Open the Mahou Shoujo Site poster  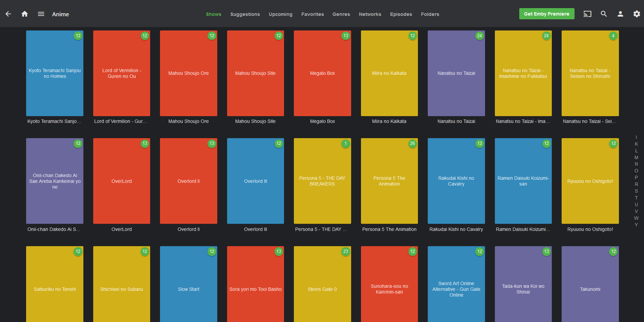pos(256,73)
